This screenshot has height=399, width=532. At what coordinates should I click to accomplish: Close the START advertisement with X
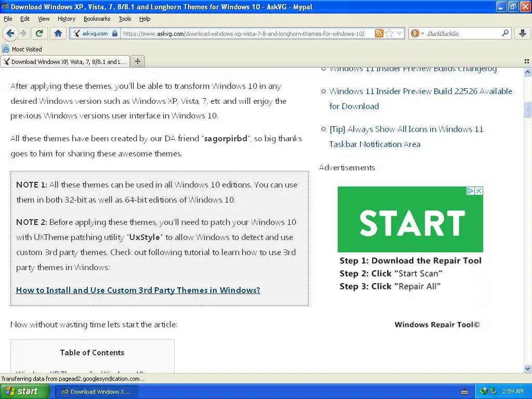[478, 191]
